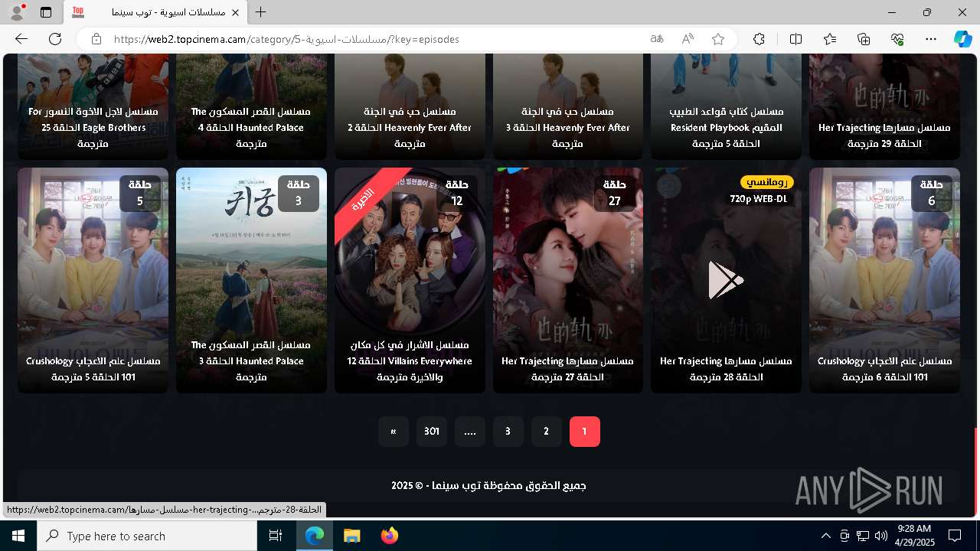Open the Favorites list icon
This screenshot has height=551, width=980.
click(830, 39)
